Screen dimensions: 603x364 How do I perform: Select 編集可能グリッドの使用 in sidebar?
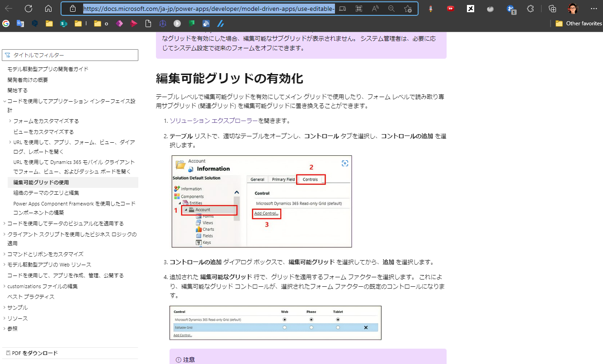click(73, 182)
